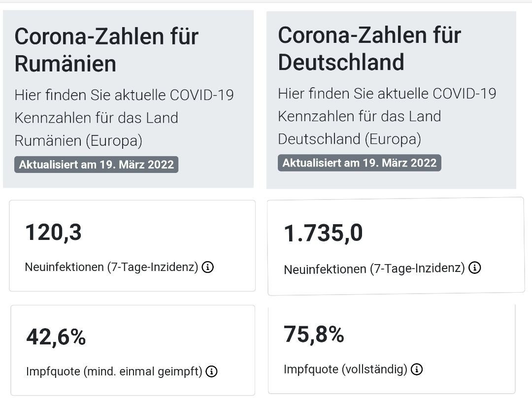Viewport: 532px width, 404px height.
Task: Open info icon for 'Impfquote (vollständig)'
Action: 417,370
